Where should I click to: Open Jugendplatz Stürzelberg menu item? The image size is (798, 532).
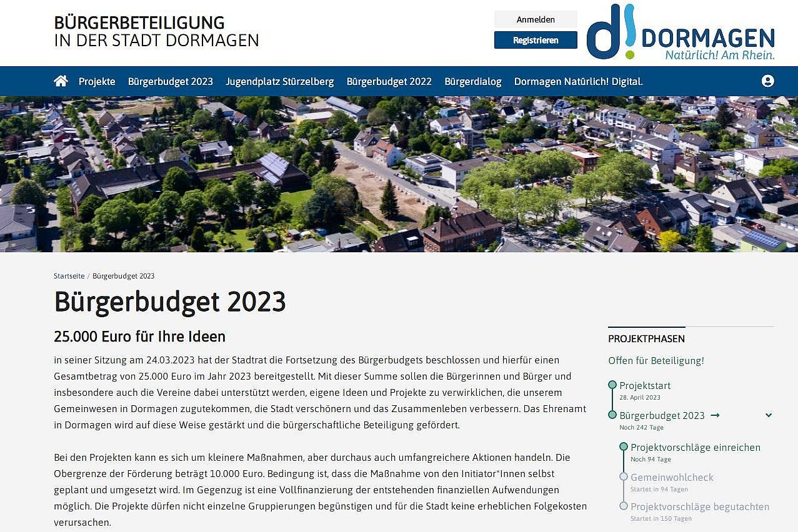[280, 81]
